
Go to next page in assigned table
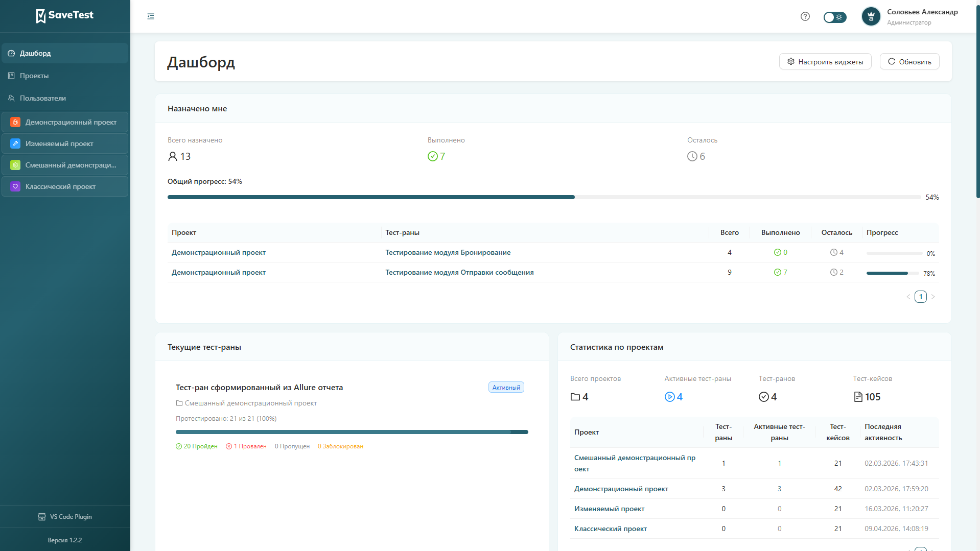click(933, 297)
